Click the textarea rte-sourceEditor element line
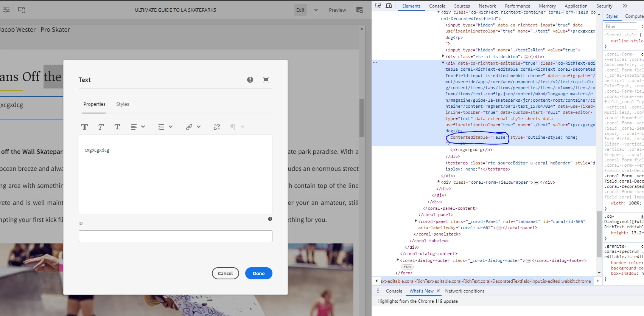 pos(520,166)
